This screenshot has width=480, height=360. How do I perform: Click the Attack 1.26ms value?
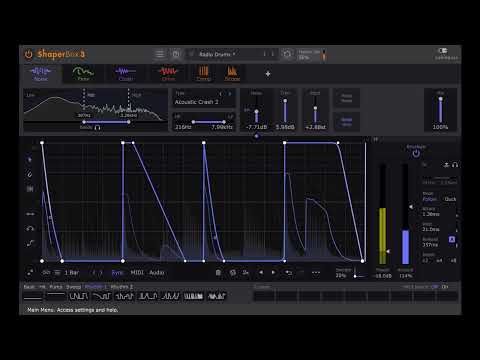click(431, 214)
